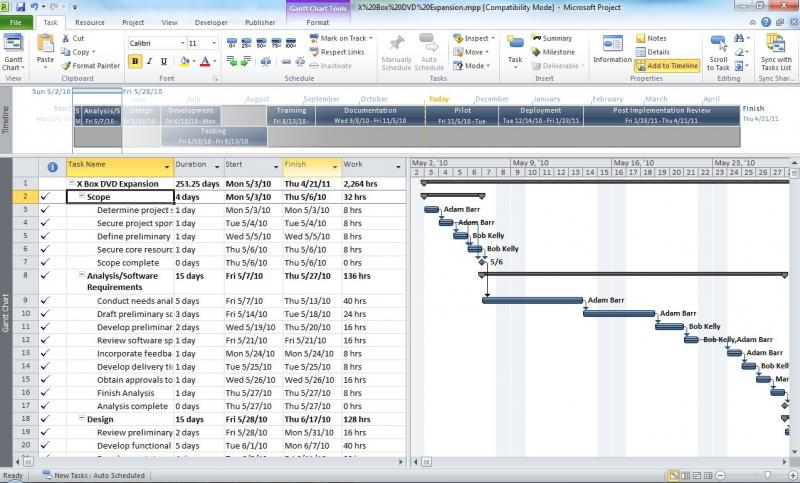Collapse the Analysis/Software Requirements summary
Screen dimensions: 800x483
click(82, 275)
